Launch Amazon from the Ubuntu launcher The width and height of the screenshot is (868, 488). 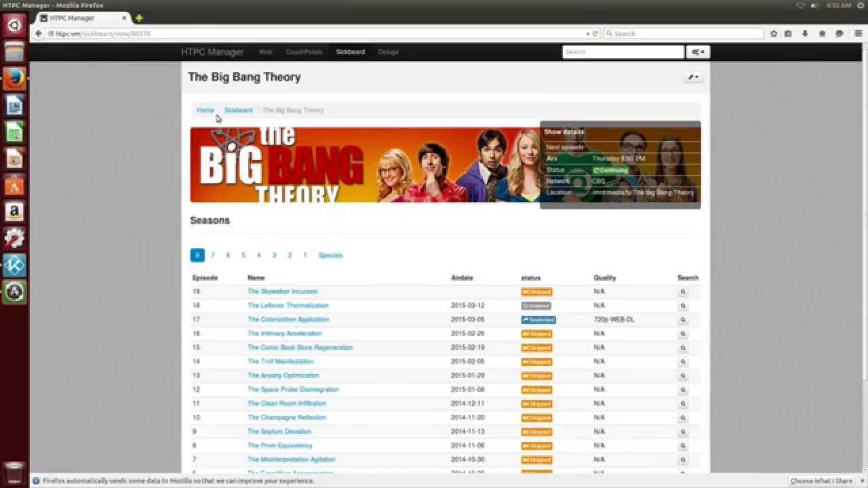point(14,211)
